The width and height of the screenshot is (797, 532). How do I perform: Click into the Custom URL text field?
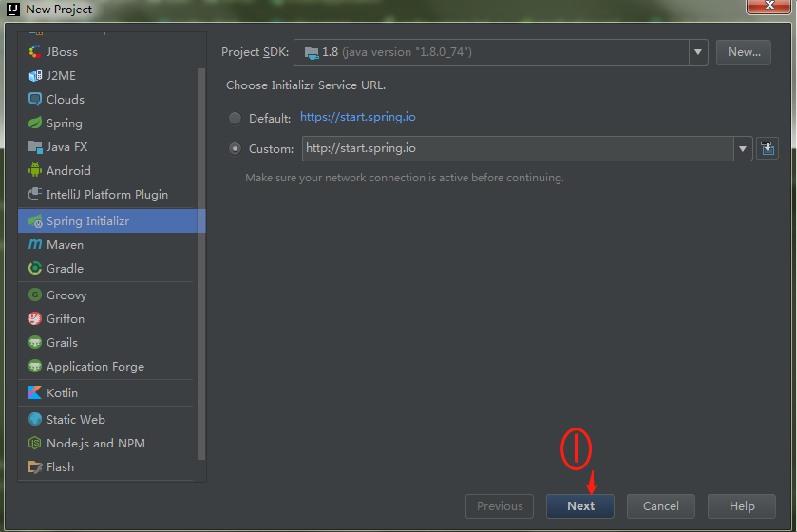[x=518, y=148]
